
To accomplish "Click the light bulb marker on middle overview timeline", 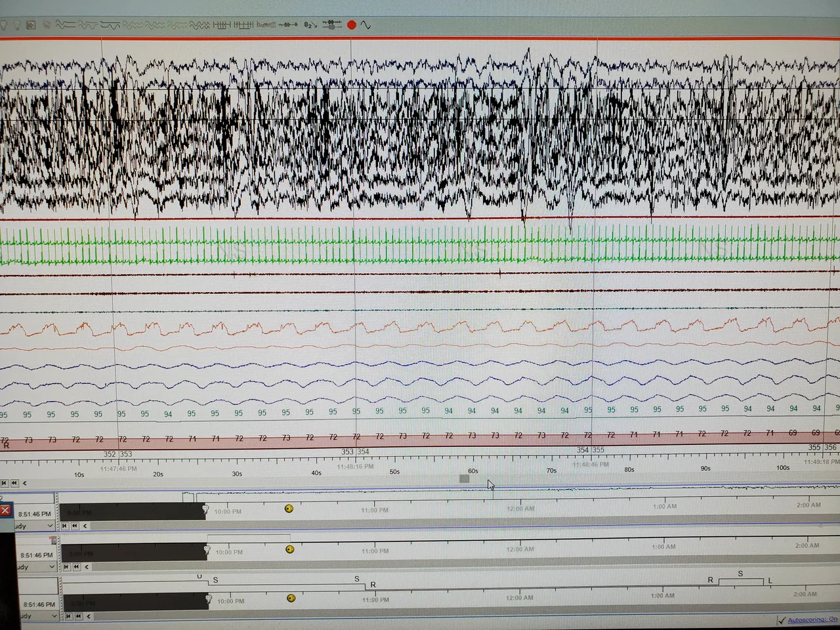I will [207, 551].
